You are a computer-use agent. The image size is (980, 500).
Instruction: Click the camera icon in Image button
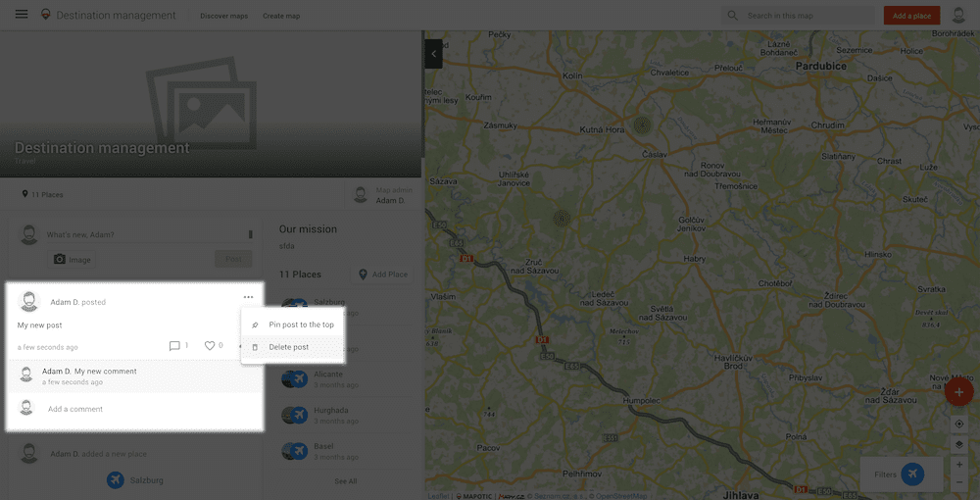[60, 259]
